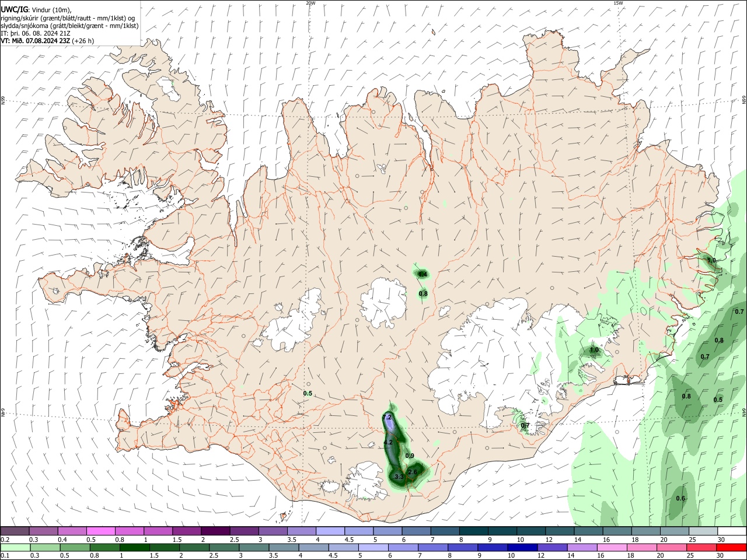Screen dimensions: 747x560
Task: Click the deep blue 10 swatch in lower legend row
Action: pyautogui.click(x=522, y=547)
